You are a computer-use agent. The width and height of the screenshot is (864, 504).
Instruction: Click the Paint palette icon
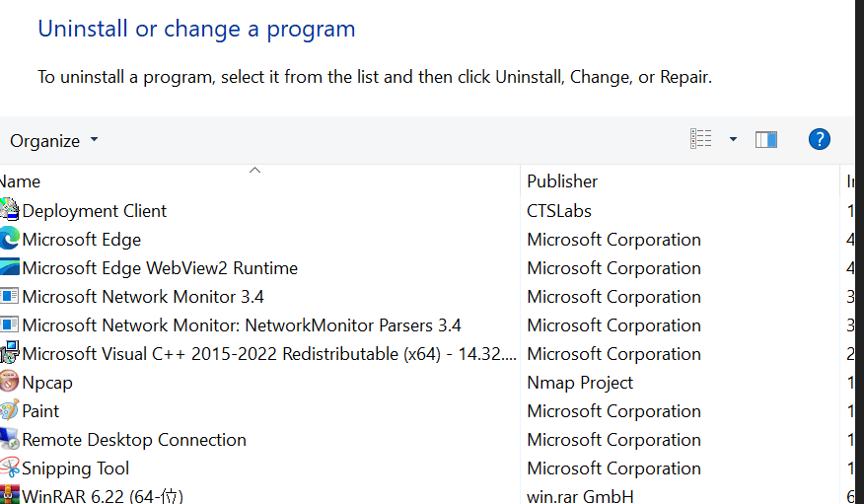[9, 411]
